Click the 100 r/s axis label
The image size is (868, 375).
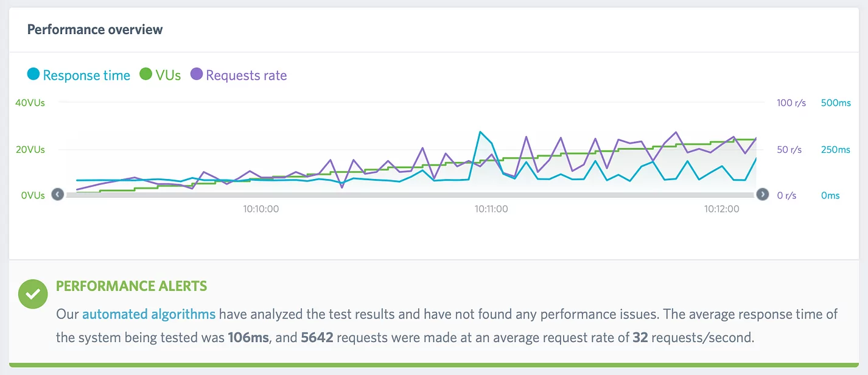[791, 102]
